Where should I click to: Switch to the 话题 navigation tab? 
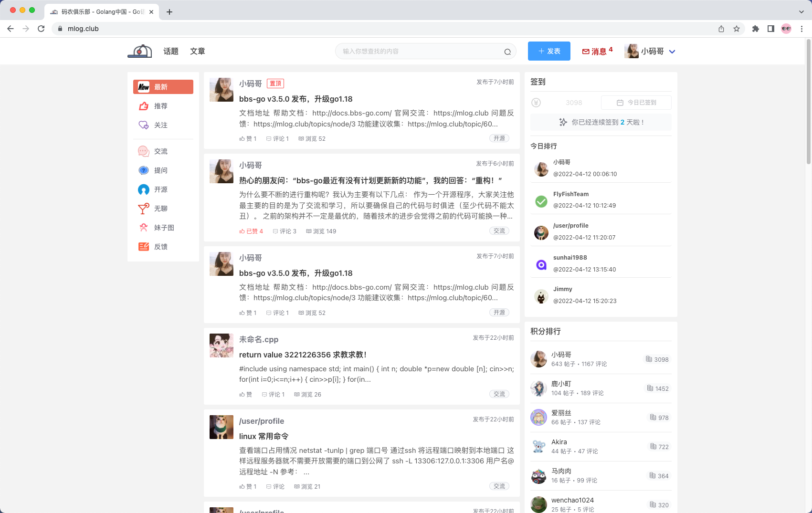point(170,51)
